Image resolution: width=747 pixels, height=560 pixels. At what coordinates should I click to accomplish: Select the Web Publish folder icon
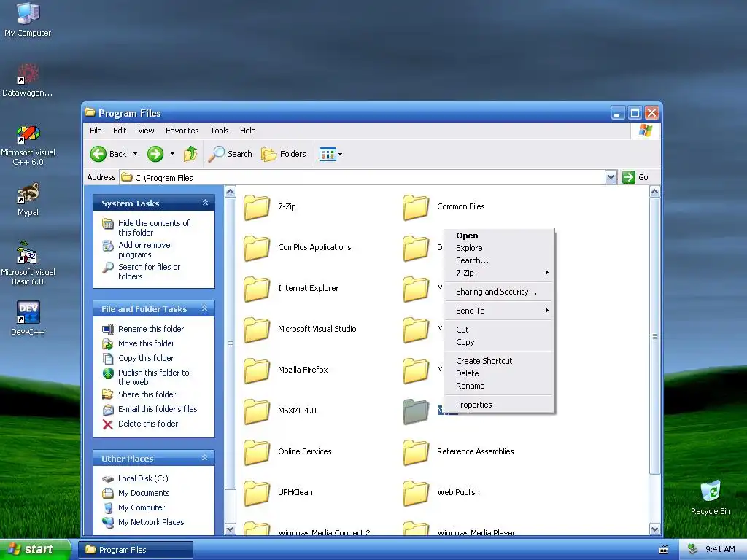[x=416, y=493]
